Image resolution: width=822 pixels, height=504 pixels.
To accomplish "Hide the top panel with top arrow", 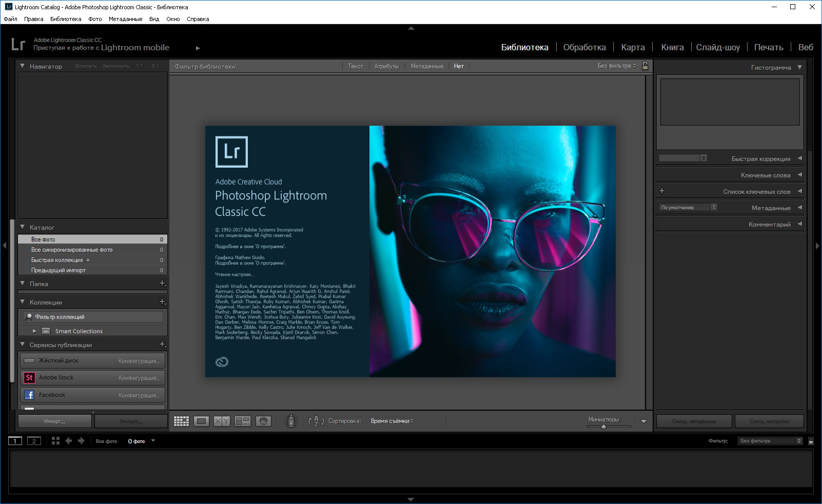I will point(411,28).
